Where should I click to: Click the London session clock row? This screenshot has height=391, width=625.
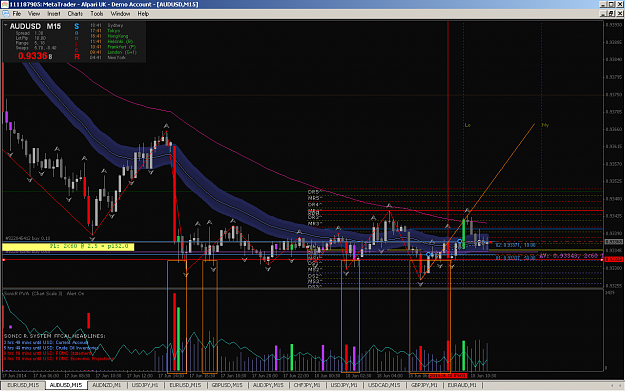point(114,52)
